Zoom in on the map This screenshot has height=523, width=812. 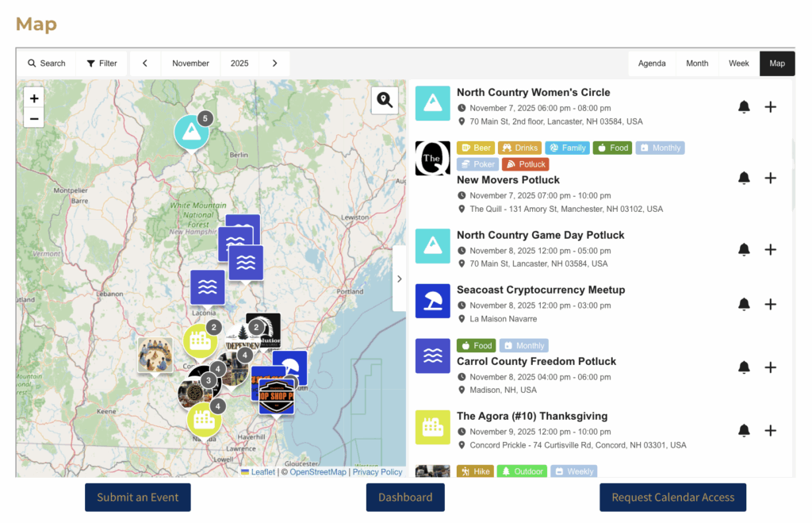(34, 98)
